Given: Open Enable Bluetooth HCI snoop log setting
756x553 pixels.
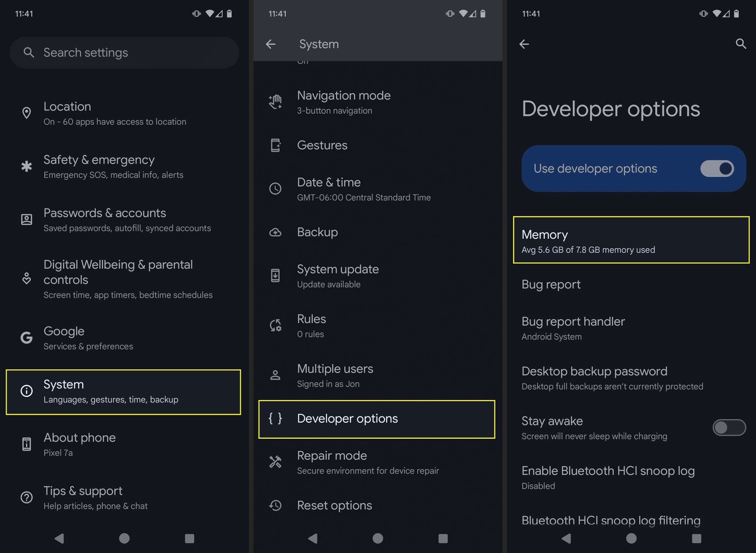Looking at the screenshot, I should click(x=631, y=477).
